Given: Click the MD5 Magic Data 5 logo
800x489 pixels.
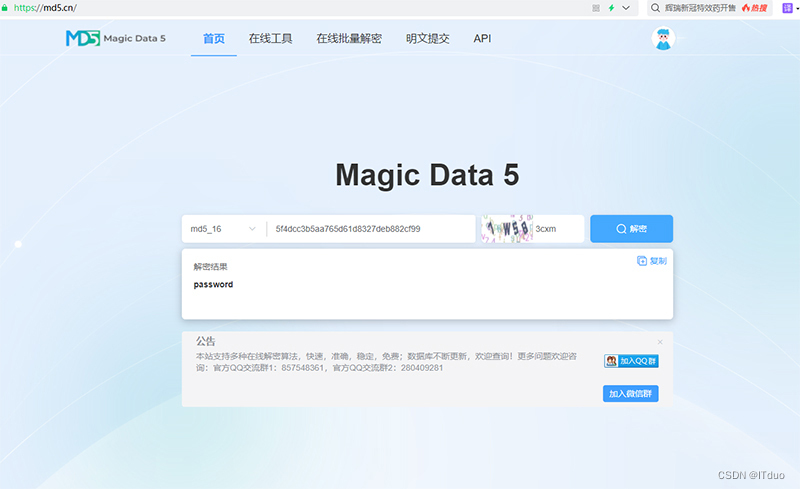Looking at the screenshot, I should pos(116,38).
